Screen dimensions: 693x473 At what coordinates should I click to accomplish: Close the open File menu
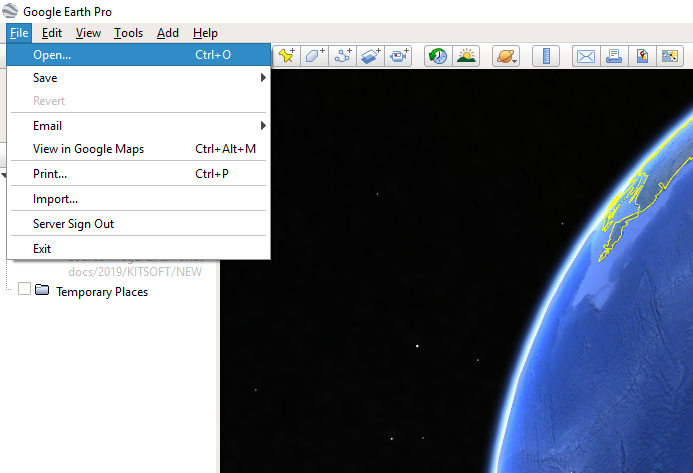pos(19,33)
